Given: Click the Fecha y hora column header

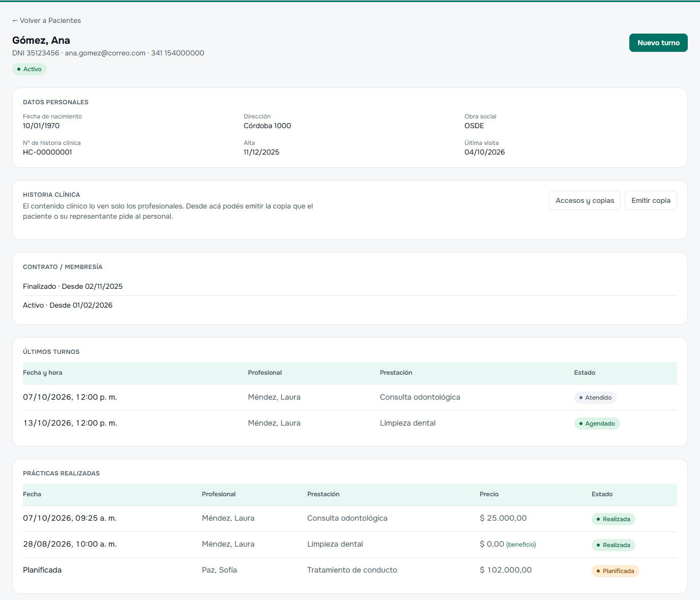Looking at the screenshot, I should point(43,373).
